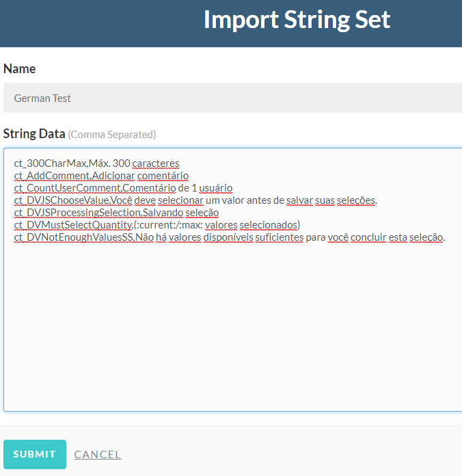Image resolution: width=462 pixels, height=476 pixels.
Task: Cancel the string set import
Action: tap(98, 454)
